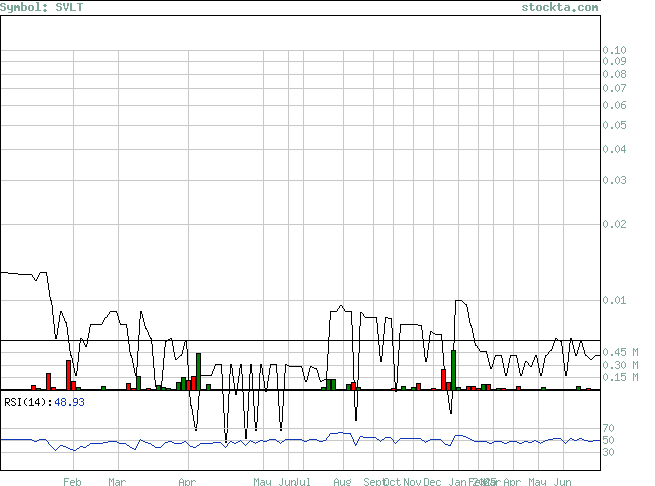This screenshot has width=655, height=486.
Task: Click the RSI 50 level label
Action: tap(608, 440)
